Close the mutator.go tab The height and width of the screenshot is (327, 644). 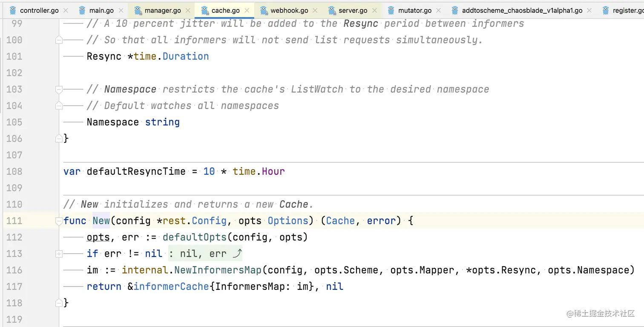point(439,10)
